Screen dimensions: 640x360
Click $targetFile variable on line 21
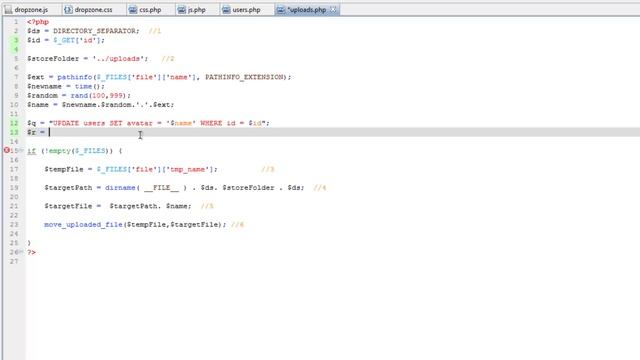68,206
